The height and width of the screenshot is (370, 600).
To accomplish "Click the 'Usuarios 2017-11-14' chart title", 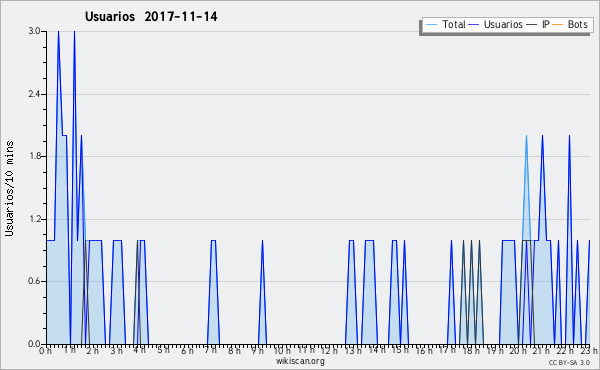I will 151,17.
